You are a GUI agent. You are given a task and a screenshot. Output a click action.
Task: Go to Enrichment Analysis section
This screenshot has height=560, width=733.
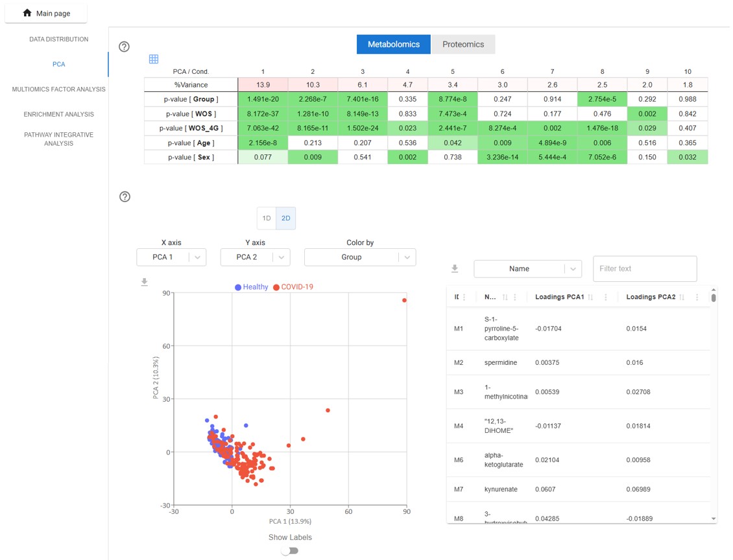tap(58, 114)
